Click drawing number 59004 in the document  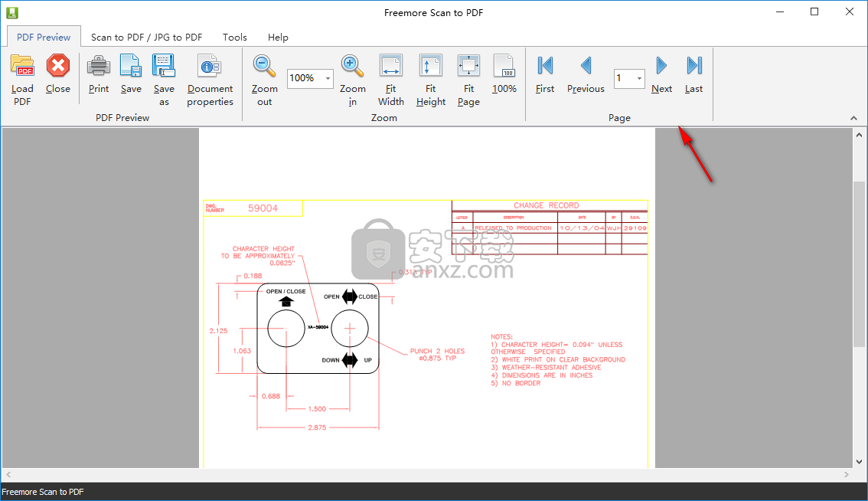coord(263,208)
